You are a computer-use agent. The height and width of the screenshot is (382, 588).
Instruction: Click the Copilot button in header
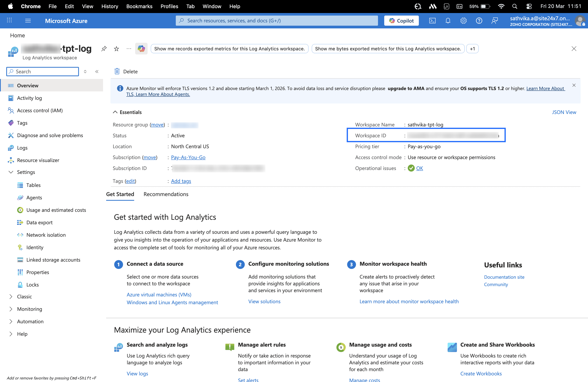[x=401, y=21]
